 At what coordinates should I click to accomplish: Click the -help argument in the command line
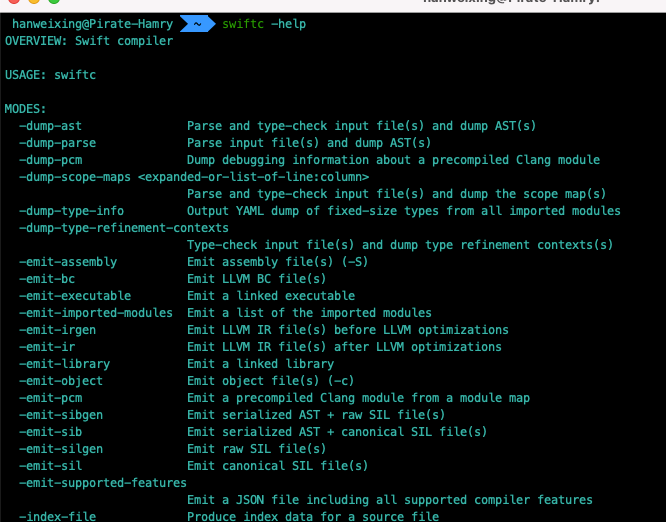pos(289,23)
